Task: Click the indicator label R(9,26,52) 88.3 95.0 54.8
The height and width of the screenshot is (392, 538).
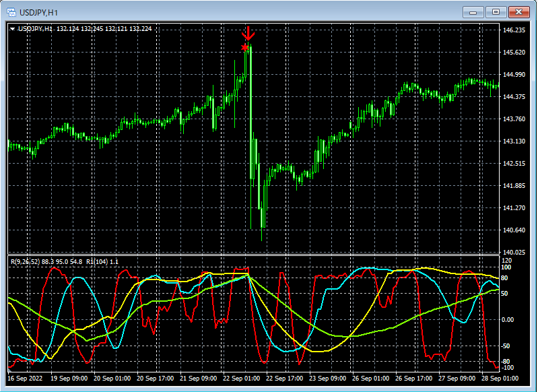Action: pyautogui.click(x=46, y=262)
